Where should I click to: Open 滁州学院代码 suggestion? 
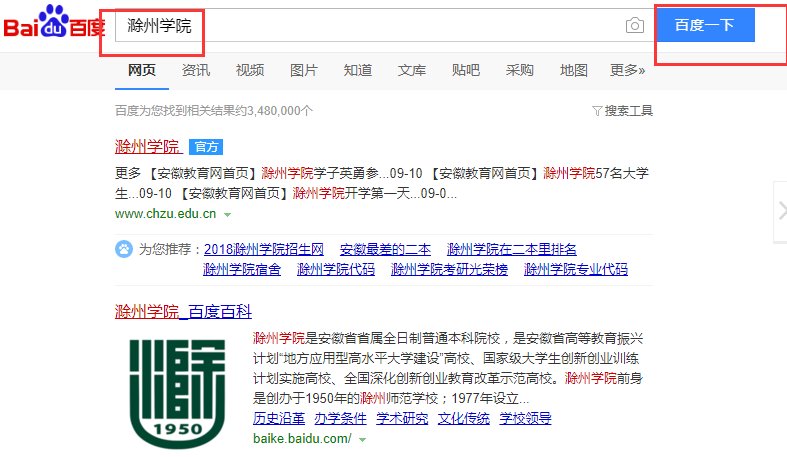tap(336, 269)
